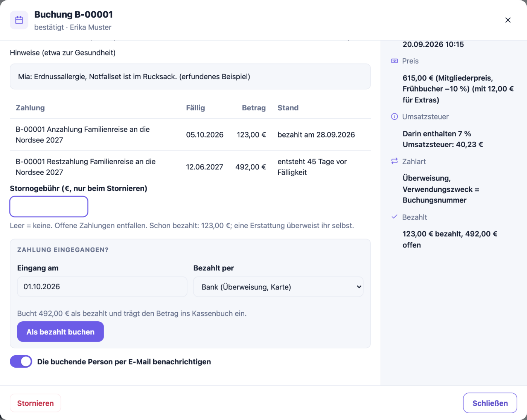Click the ZAHLUNG EINGEGANGEN? heading
The width and height of the screenshot is (527, 420).
tap(63, 250)
